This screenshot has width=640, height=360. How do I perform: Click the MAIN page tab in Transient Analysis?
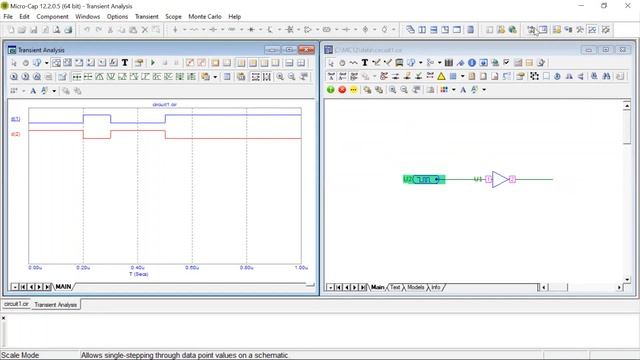pos(63,287)
